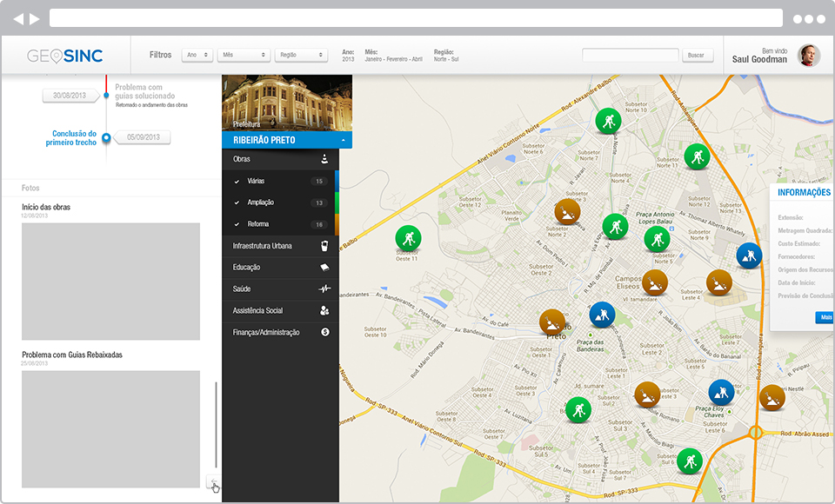Click the Viárias count badge 15
This screenshot has height=504, width=835.
point(319,182)
